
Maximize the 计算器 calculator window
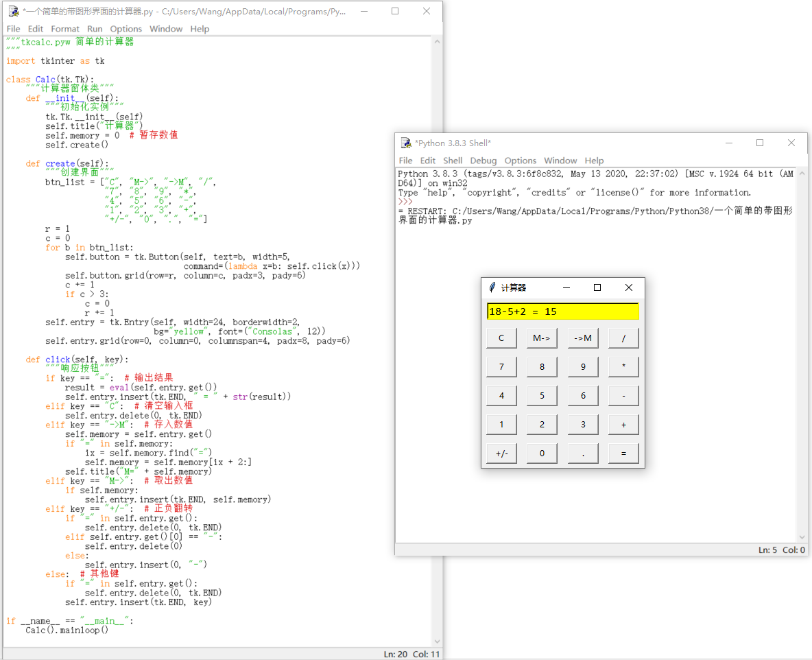pos(597,287)
